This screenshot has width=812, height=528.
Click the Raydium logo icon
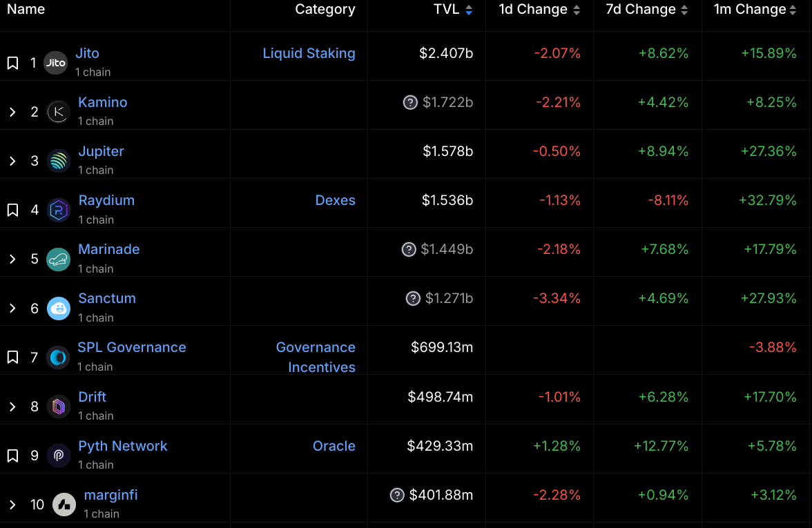click(58, 210)
